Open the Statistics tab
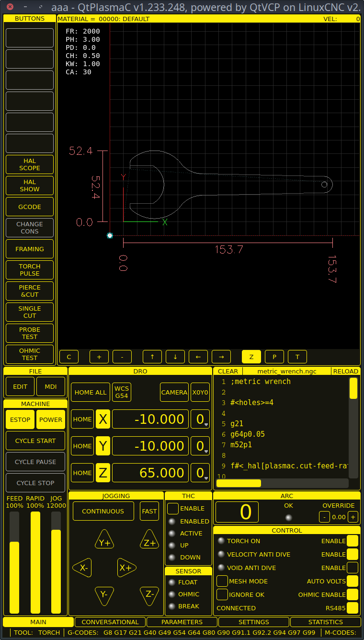364x640 pixels. (x=326, y=622)
